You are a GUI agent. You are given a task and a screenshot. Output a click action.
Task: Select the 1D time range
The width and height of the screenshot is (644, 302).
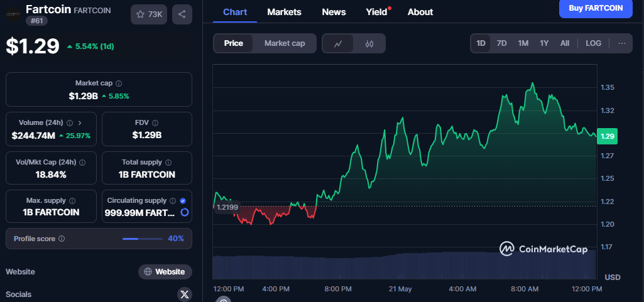click(x=481, y=43)
